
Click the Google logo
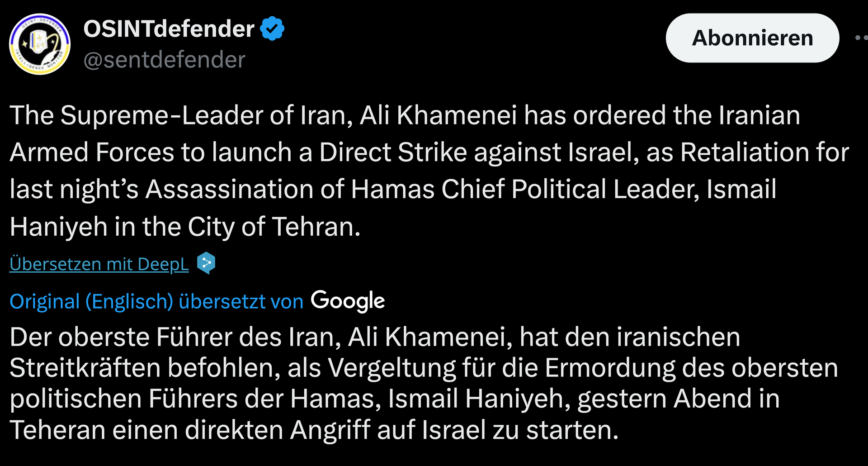[x=348, y=301]
